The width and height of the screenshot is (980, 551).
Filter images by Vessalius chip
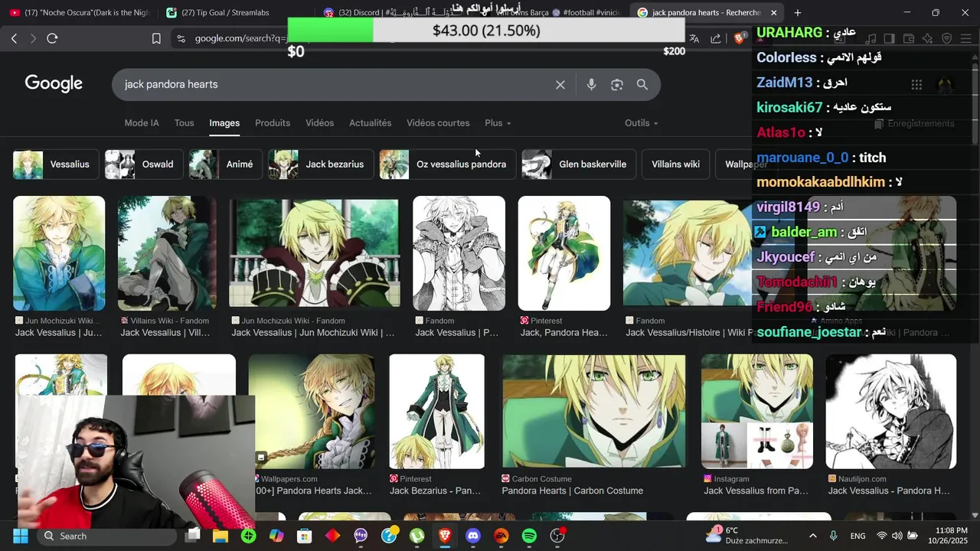pos(56,165)
